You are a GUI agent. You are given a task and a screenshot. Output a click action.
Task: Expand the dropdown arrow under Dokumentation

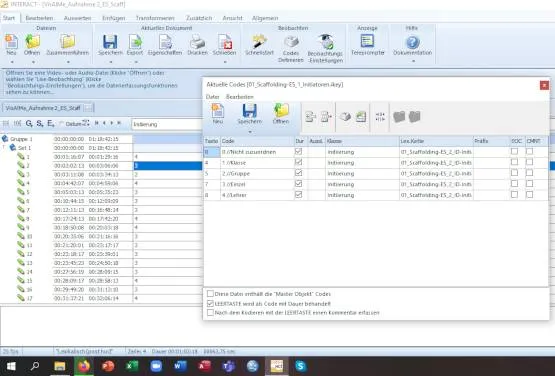point(413,61)
